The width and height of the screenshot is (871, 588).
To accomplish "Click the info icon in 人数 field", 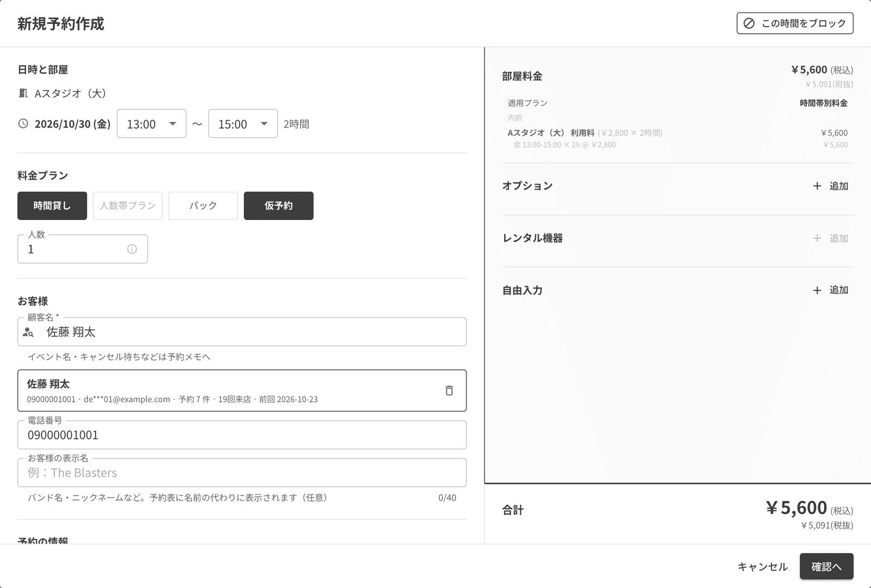I will (132, 249).
